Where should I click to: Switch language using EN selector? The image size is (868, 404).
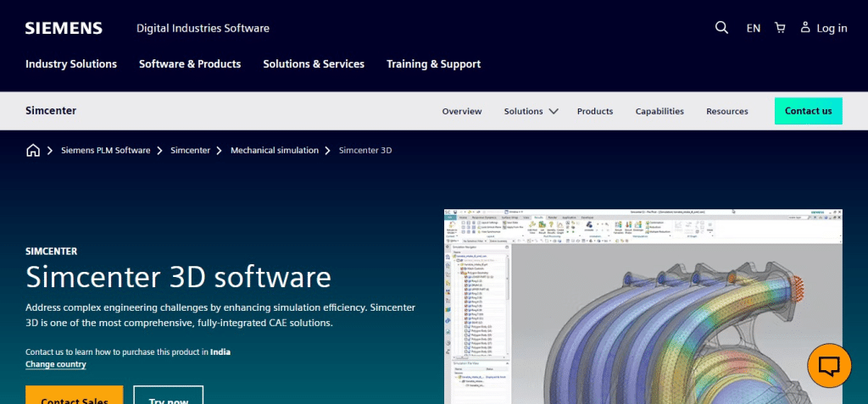point(753,28)
